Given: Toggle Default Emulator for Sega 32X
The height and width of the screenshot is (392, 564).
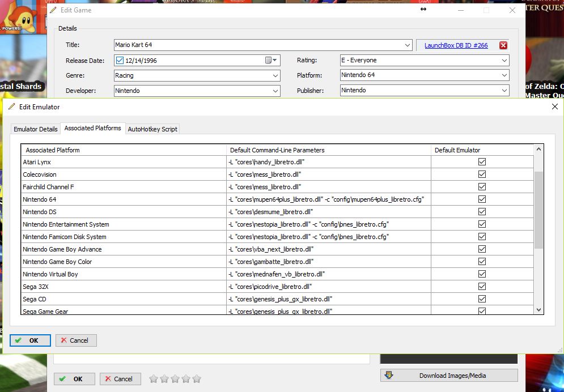Looking at the screenshot, I should point(482,287).
